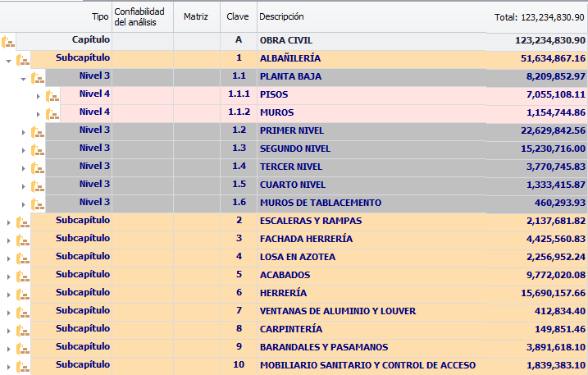Expand the CARPINTERÍA subcapítulo
The height and width of the screenshot is (375, 588).
click(x=8, y=330)
